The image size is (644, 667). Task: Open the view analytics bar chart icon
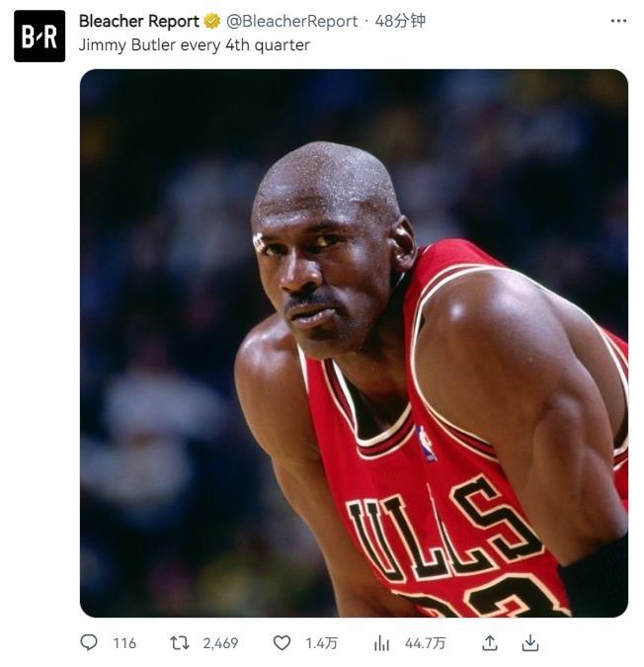pyautogui.click(x=381, y=642)
